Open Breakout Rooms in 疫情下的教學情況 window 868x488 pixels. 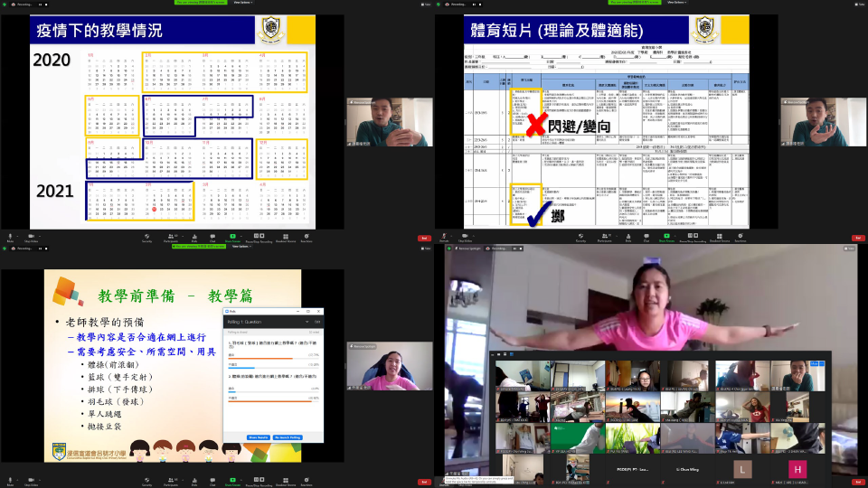(x=286, y=238)
